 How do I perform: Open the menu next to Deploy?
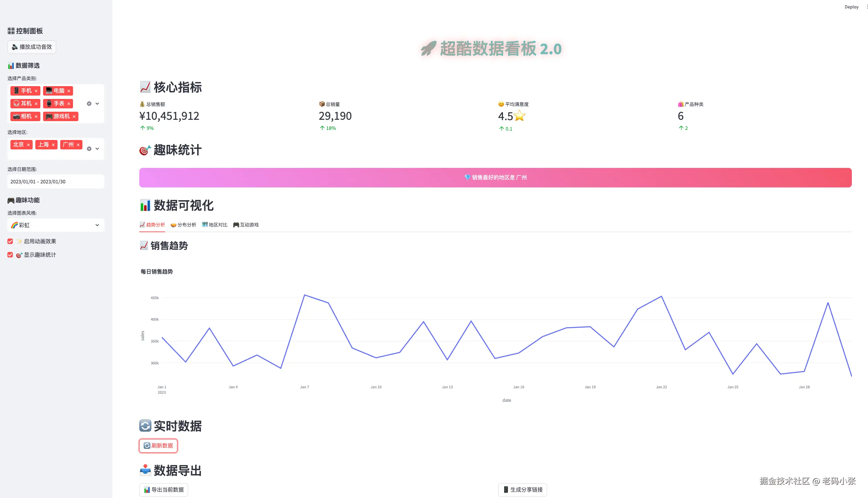[x=867, y=7]
